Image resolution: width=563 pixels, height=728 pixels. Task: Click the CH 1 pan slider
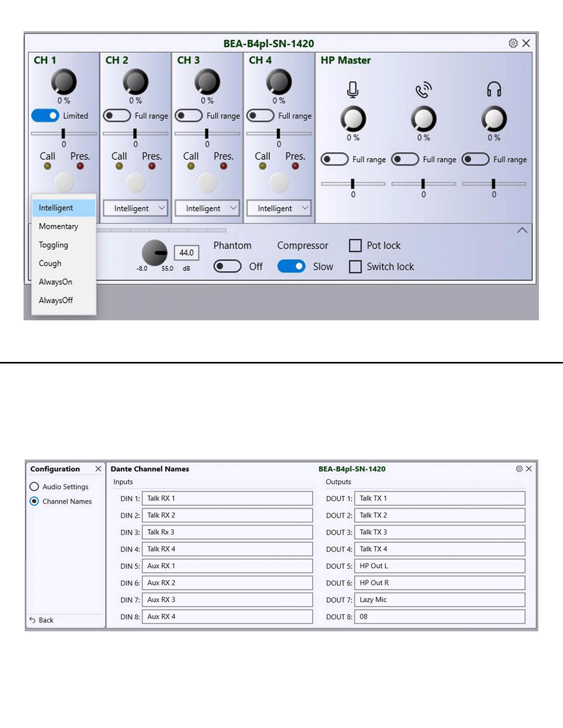point(63,134)
